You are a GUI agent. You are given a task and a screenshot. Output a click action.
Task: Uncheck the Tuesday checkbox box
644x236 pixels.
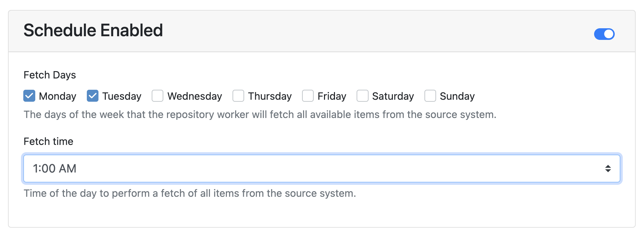pyautogui.click(x=92, y=96)
